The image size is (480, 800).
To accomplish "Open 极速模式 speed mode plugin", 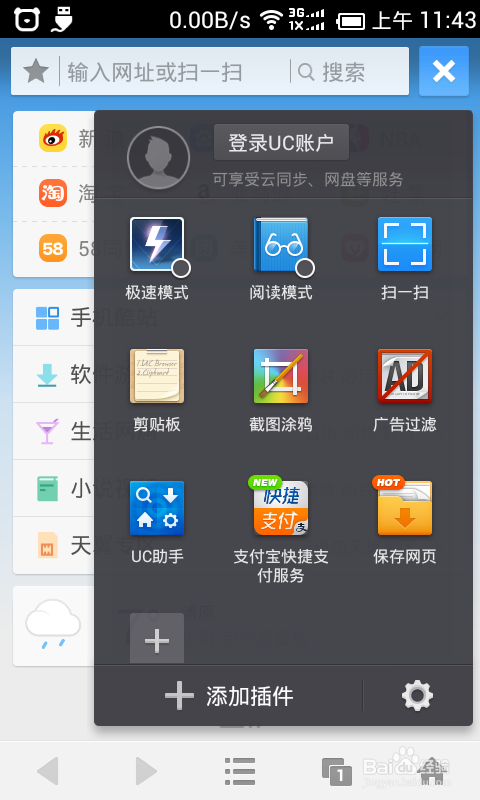I will (x=157, y=244).
